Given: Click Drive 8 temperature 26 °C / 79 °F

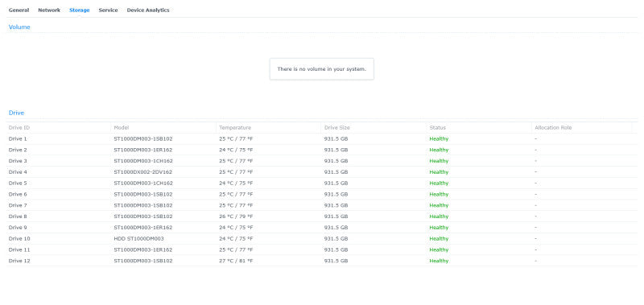Looking at the screenshot, I should tap(236, 216).
